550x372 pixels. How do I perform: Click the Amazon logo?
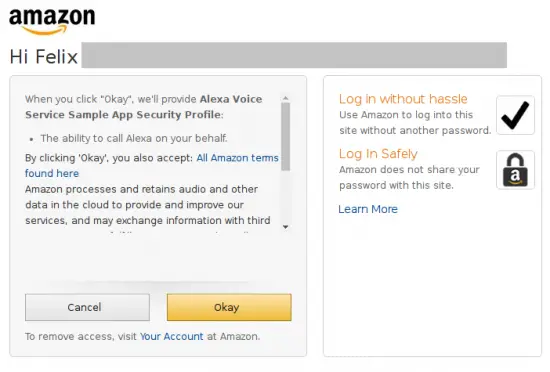point(52,21)
